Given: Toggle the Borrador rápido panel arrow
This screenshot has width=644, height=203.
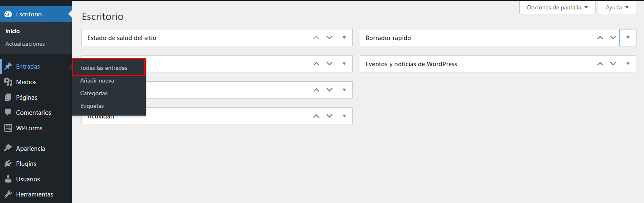Looking at the screenshot, I should click(x=628, y=38).
